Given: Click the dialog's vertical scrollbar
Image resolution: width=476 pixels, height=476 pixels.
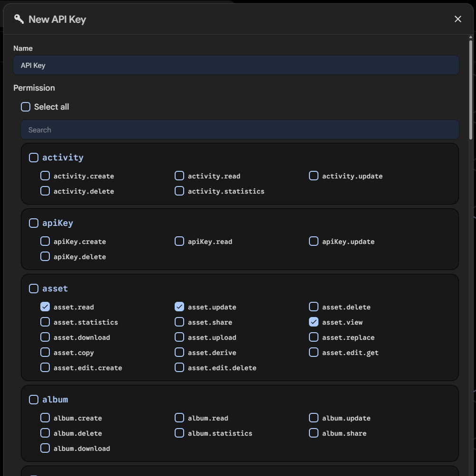Looking at the screenshot, I should (x=470, y=90).
